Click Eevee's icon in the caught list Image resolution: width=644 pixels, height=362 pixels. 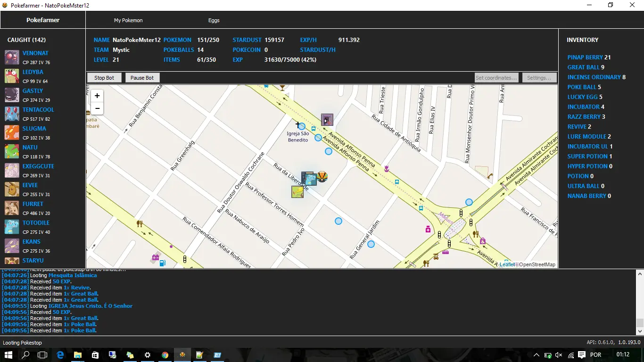point(12,189)
